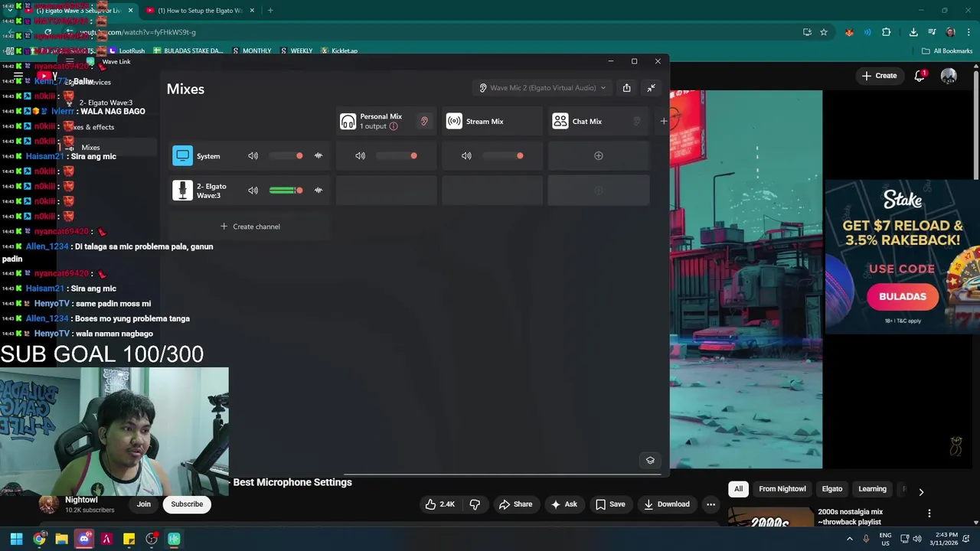Open the YouTube account avatar menu
This screenshot has height=551, width=980.
(x=949, y=76)
